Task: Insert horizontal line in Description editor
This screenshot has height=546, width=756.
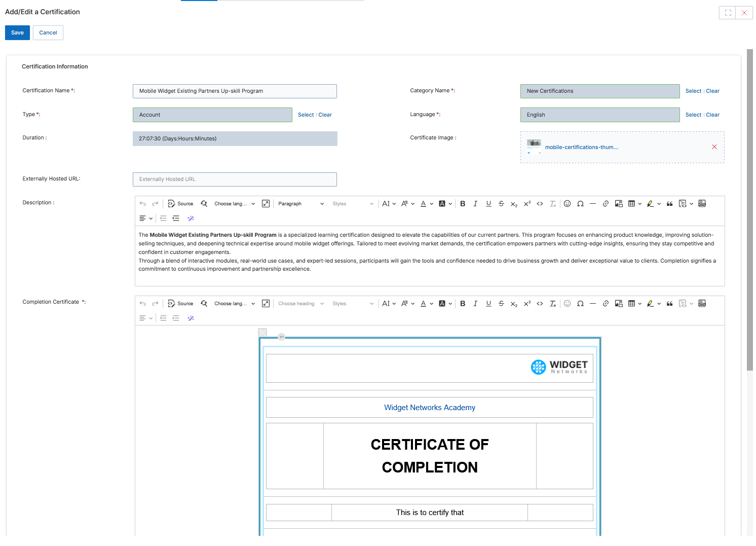Action: tap(593, 204)
